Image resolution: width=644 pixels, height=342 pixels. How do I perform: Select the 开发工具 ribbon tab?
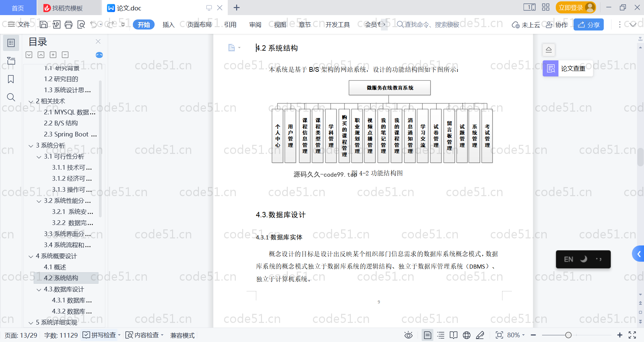tap(337, 24)
